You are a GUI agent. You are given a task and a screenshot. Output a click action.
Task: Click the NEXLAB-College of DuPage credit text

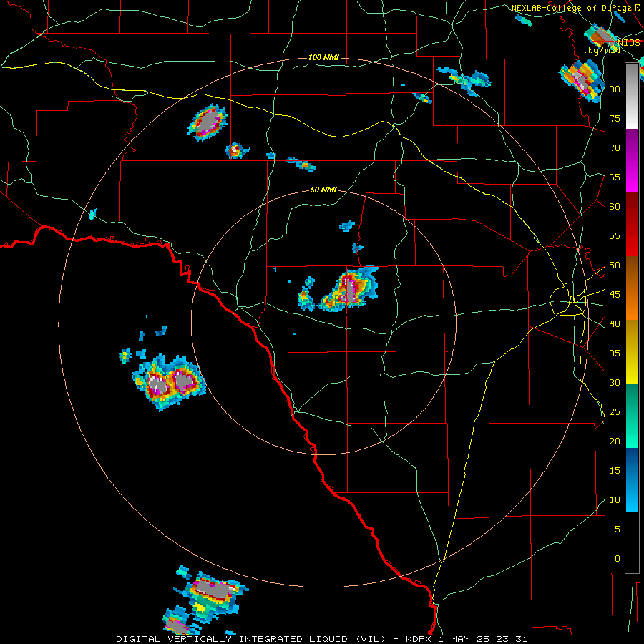(x=571, y=8)
